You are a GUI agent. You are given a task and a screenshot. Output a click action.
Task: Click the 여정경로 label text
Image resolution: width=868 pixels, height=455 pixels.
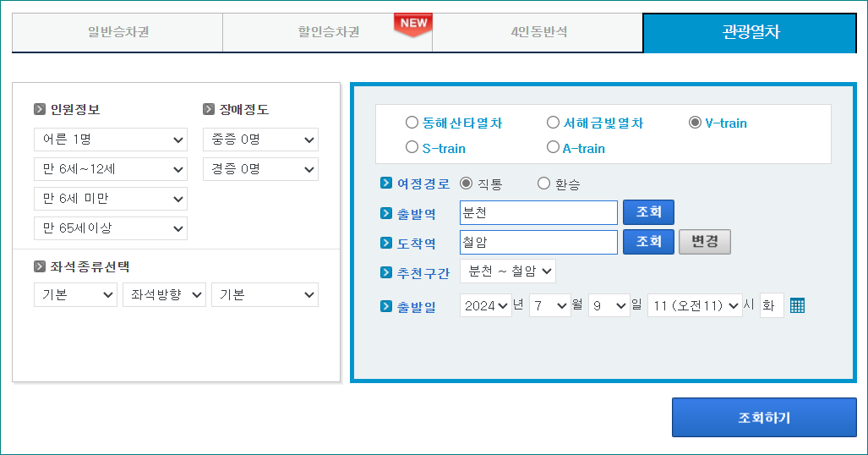coord(423,184)
